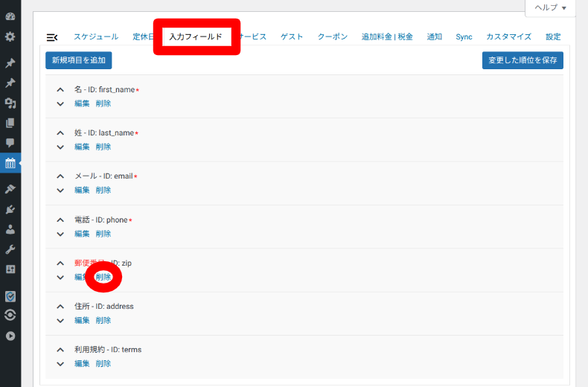This screenshot has height=387, width=588.
Task: Open the 追加料金 | 税金 tab
Action: point(387,36)
